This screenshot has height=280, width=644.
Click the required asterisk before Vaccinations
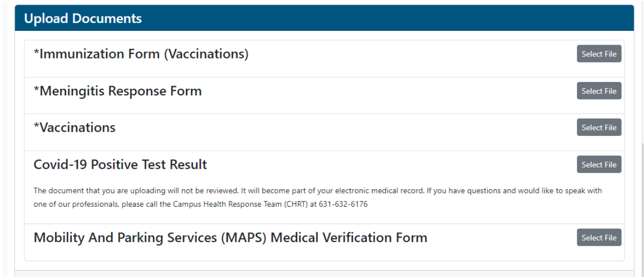[36, 127]
